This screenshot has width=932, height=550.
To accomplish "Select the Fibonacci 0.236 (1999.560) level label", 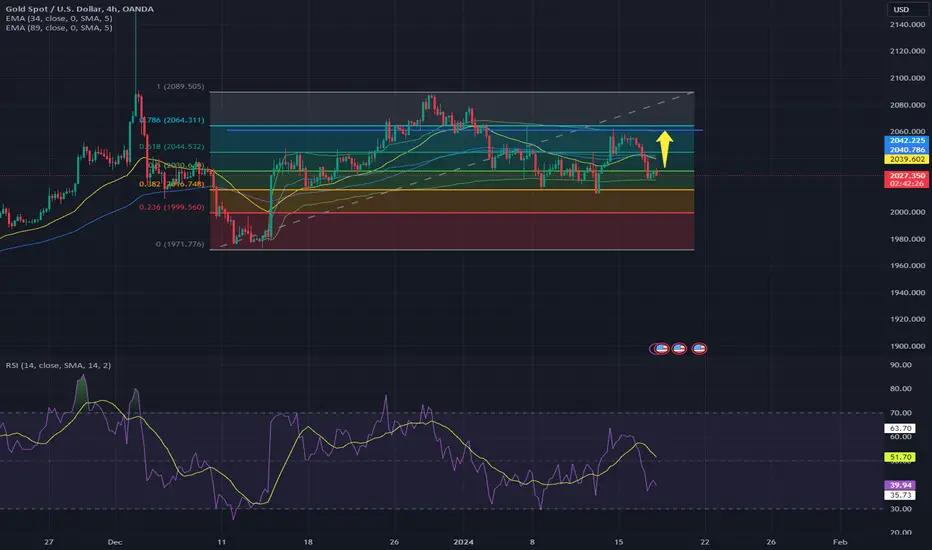I will [x=172, y=207].
